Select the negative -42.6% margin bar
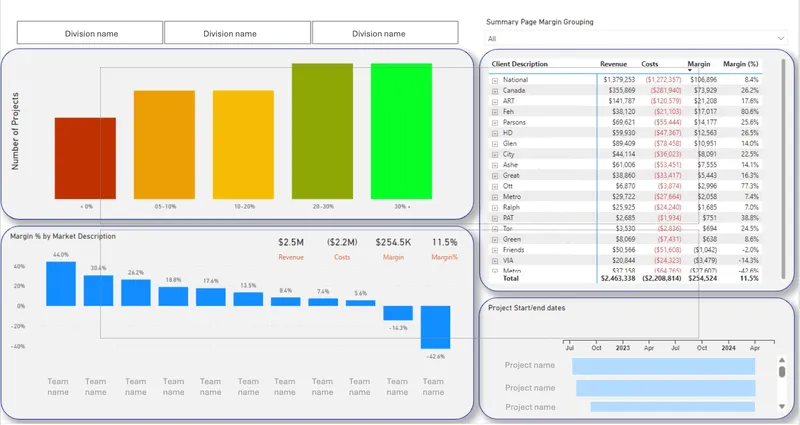The width and height of the screenshot is (800, 425). [435, 328]
